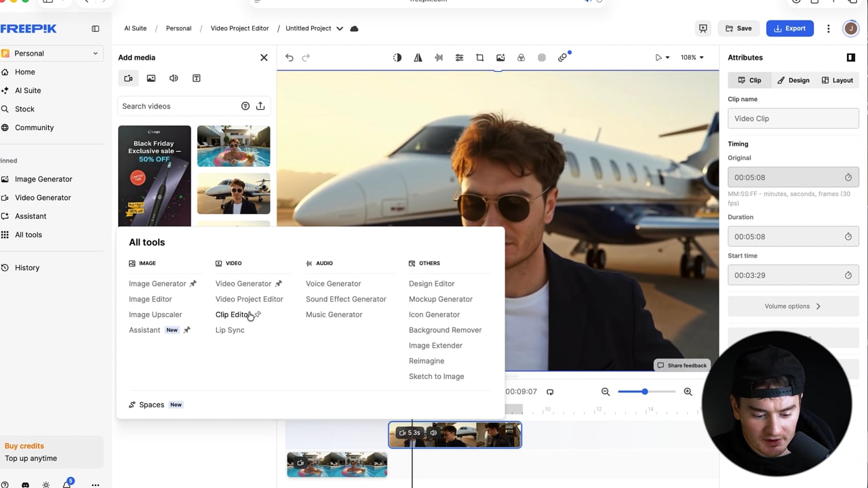The width and height of the screenshot is (868, 488).
Task: Open the presentation preview icon near Save
Action: click(x=703, y=28)
